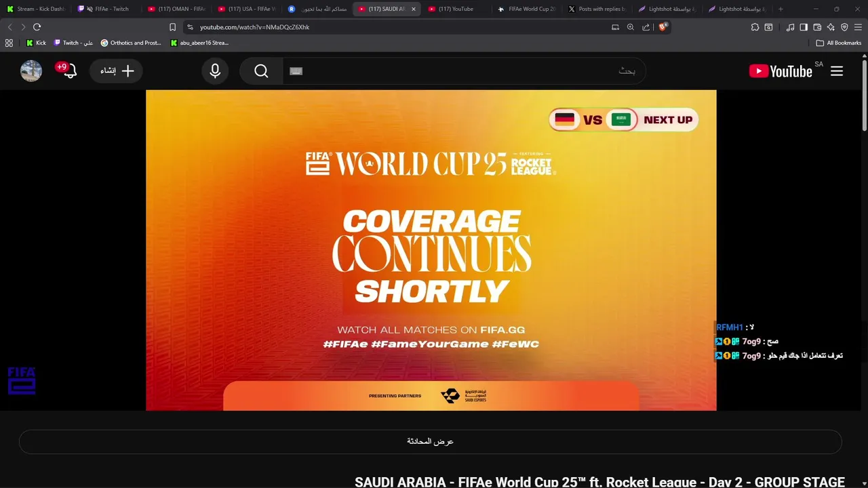Switch to the first Lightshot tab
The image size is (868, 488).
coord(667,9)
